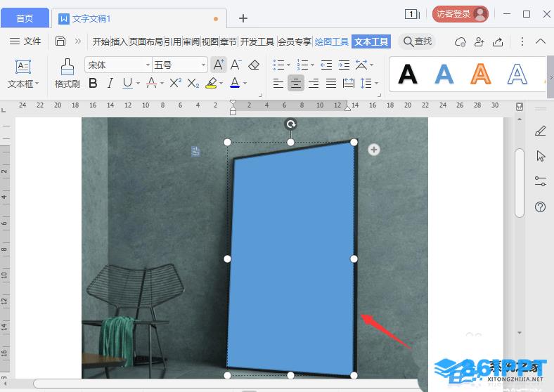Click the yellow highlight color marker
Viewport: 554px width, 392px height.
coord(212,84)
